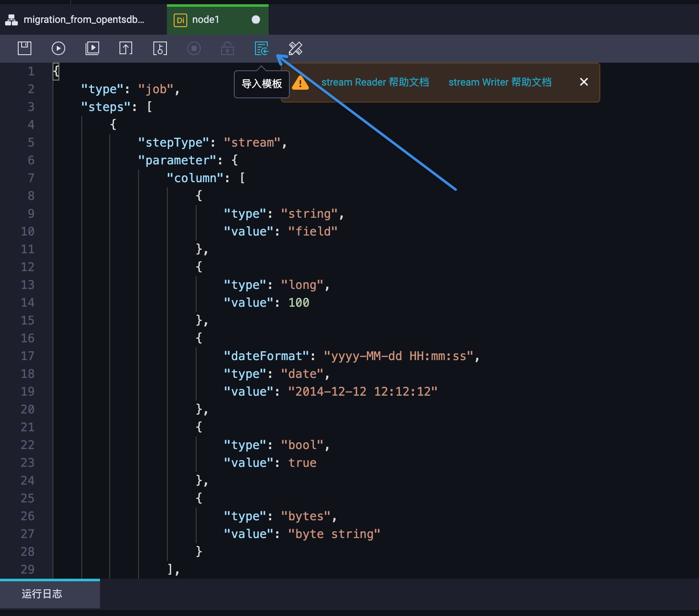Click "date" value on line 18
The height and width of the screenshot is (616, 699).
(x=302, y=374)
